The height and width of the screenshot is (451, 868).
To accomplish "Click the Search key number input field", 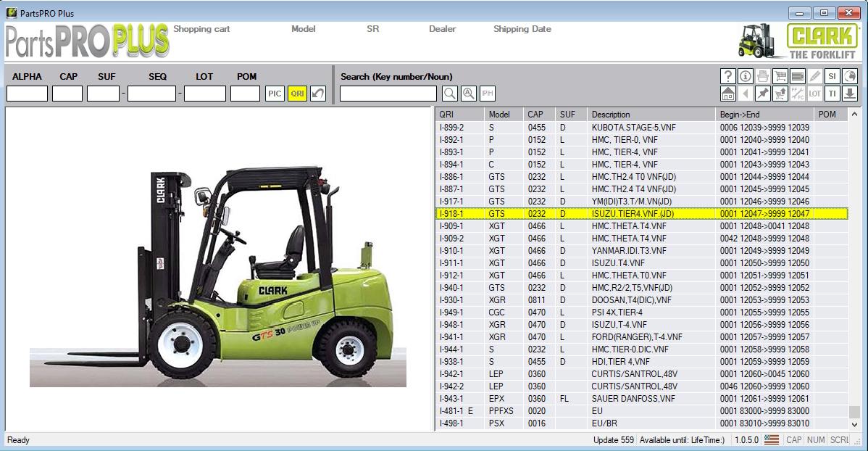I will [x=388, y=94].
